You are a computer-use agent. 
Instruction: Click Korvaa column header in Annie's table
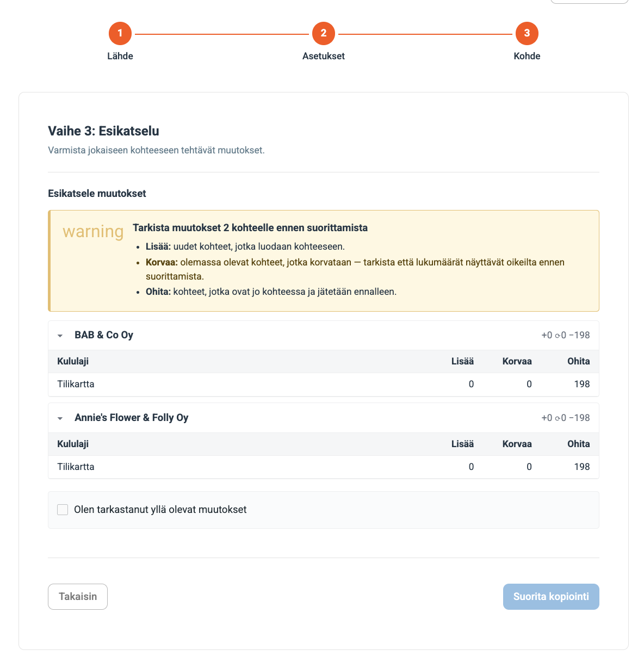[517, 444]
